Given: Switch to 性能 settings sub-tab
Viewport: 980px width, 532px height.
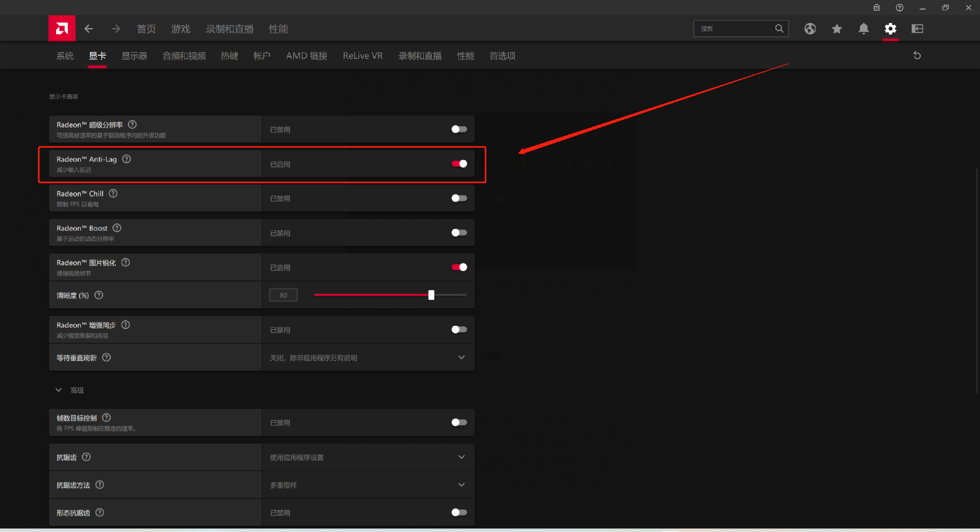Looking at the screenshot, I should coord(465,56).
